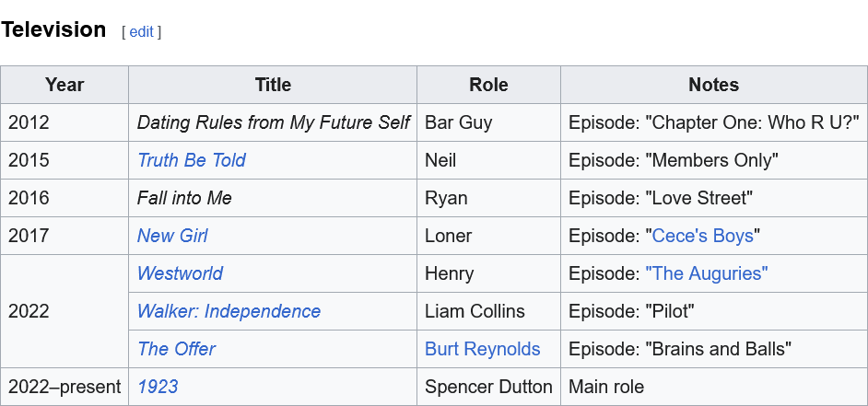Click the Spencer Dutton role cell
Viewport: 868px width, 406px height.
point(488,387)
